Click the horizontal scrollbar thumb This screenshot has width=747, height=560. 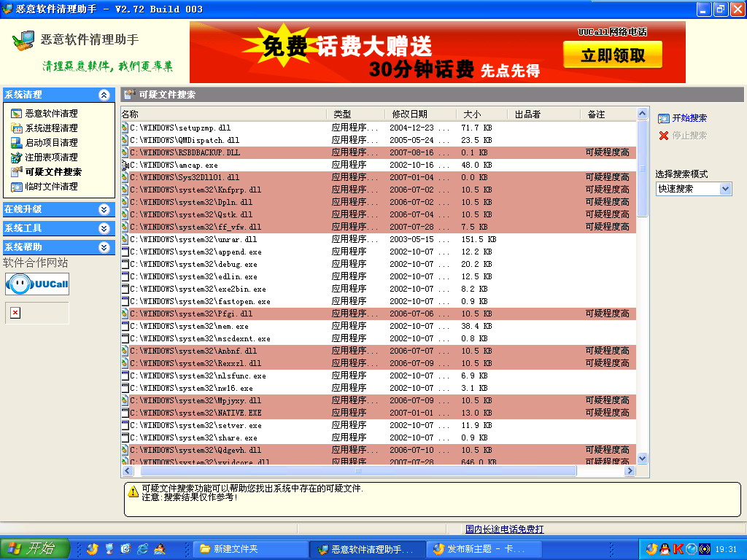(x=358, y=471)
